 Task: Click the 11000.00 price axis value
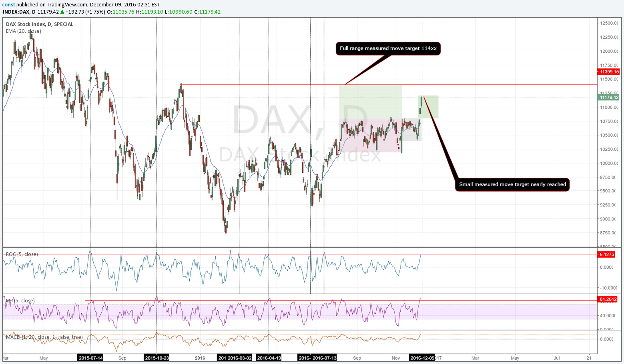tap(609, 107)
